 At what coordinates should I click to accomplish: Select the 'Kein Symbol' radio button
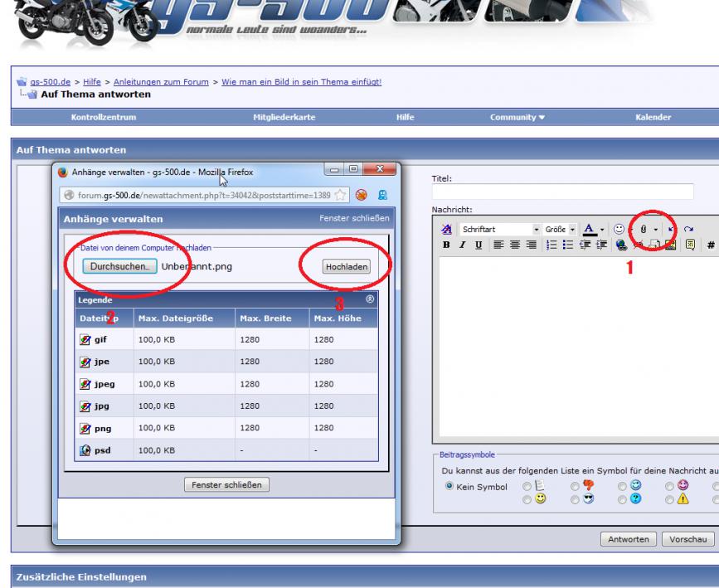point(449,487)
